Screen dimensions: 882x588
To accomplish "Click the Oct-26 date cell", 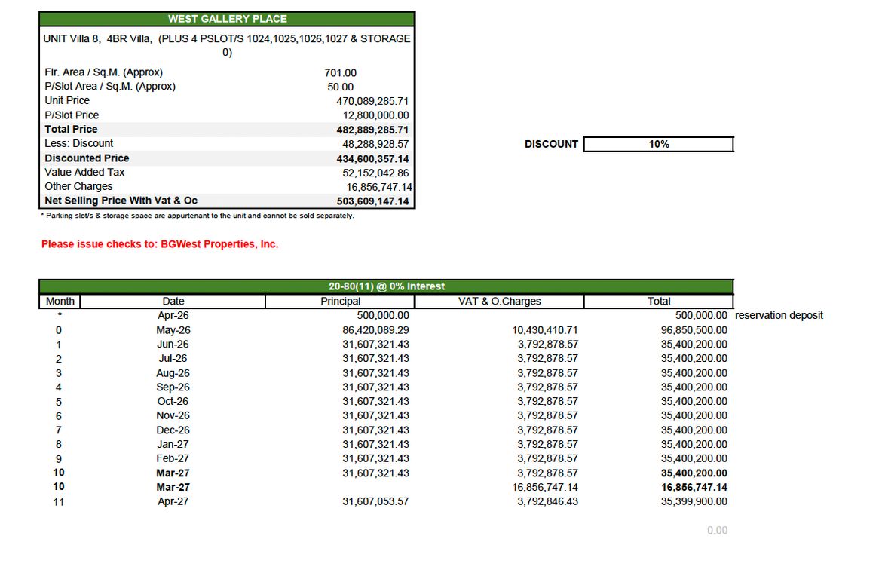I will tap(173, 401).
